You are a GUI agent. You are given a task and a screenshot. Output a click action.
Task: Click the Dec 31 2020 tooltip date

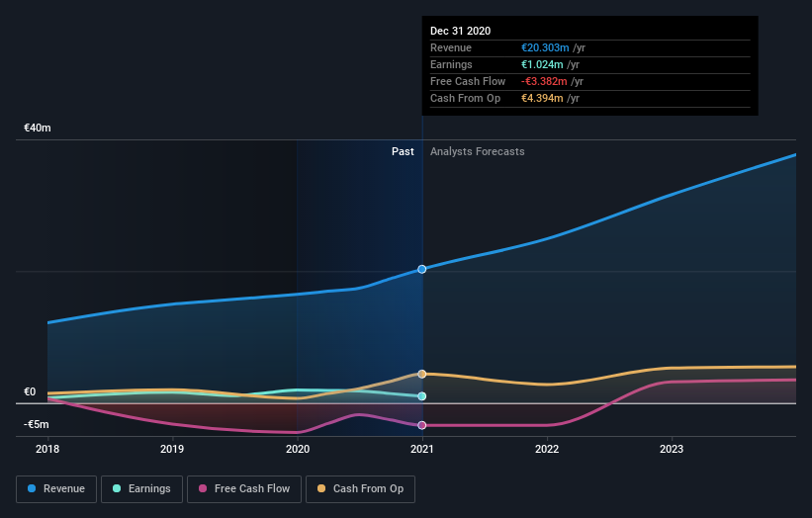460,31
